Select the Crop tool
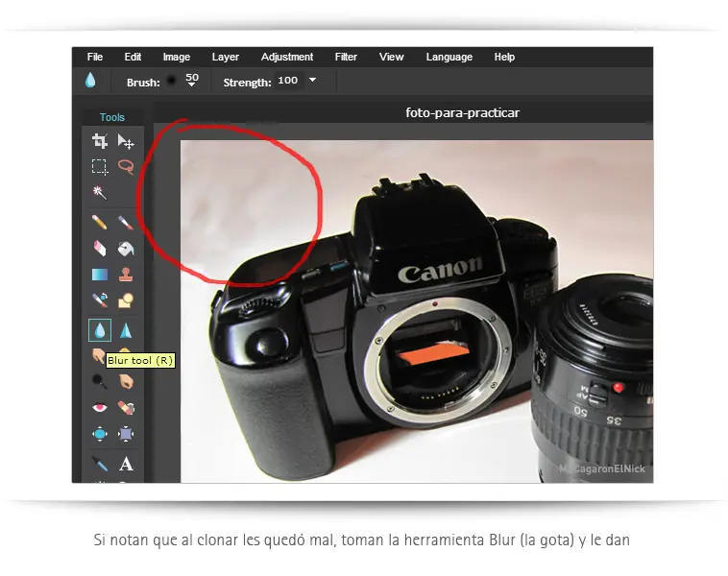The image size is (728, 576). click(100, 140)
